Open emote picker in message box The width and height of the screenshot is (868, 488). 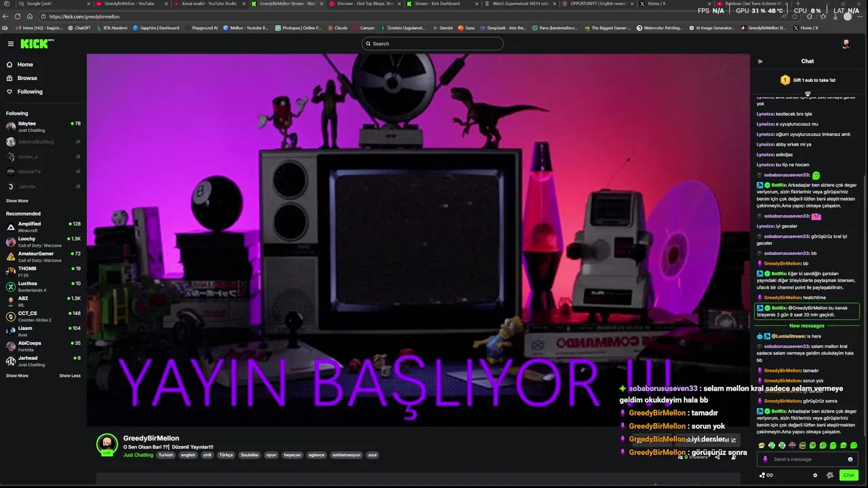[x=850, y=459]
